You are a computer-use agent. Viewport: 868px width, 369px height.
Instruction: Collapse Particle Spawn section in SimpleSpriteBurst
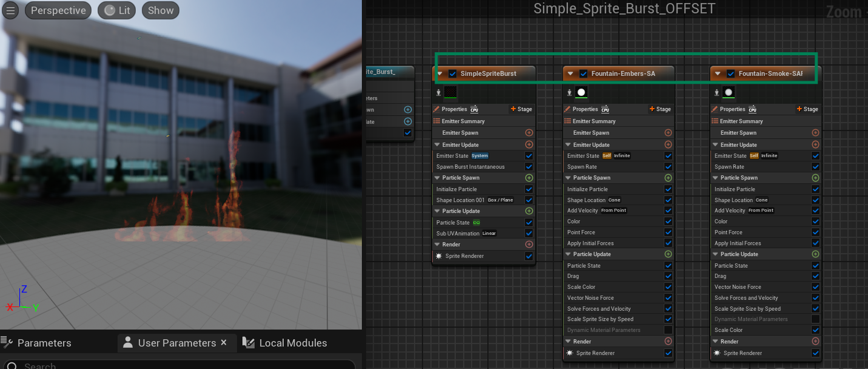437,178
